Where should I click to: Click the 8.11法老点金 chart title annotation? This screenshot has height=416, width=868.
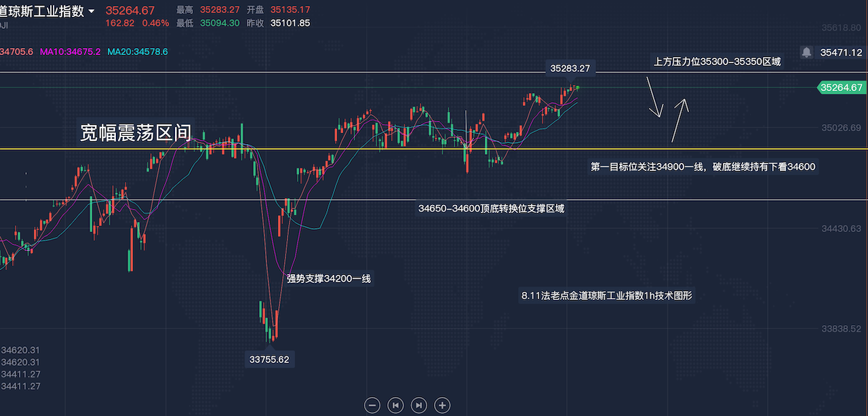606,295
